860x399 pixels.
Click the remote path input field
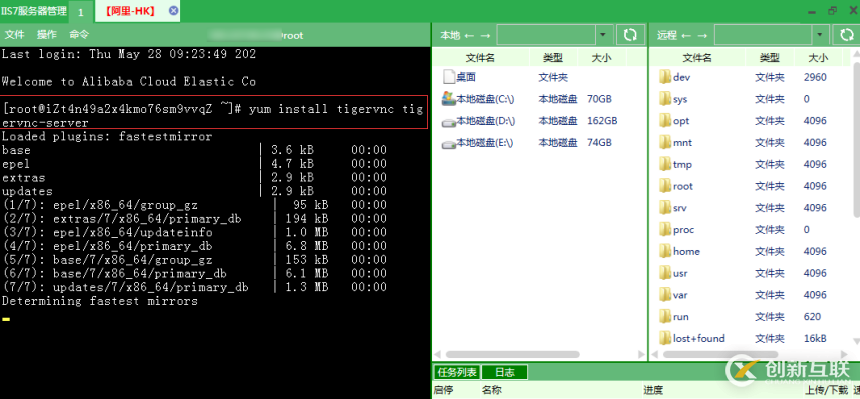[763, 35]
